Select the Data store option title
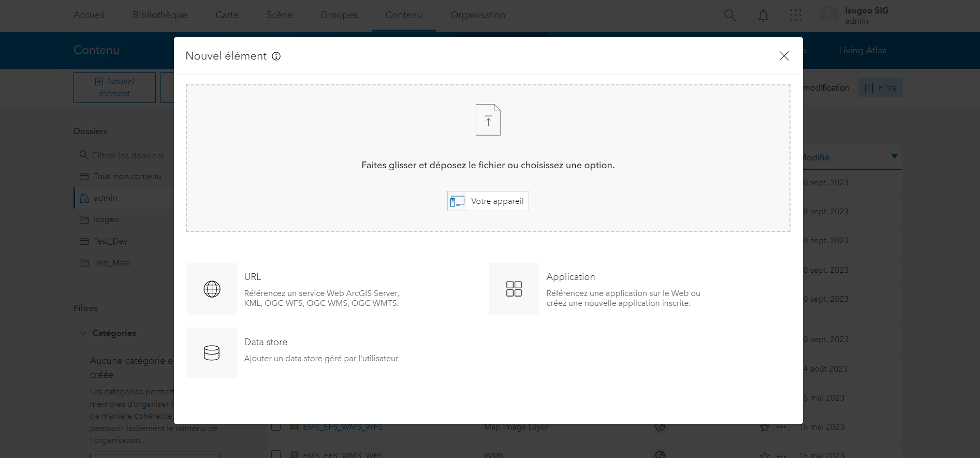The width and height of the screenshot is (980, 458). 266,342
